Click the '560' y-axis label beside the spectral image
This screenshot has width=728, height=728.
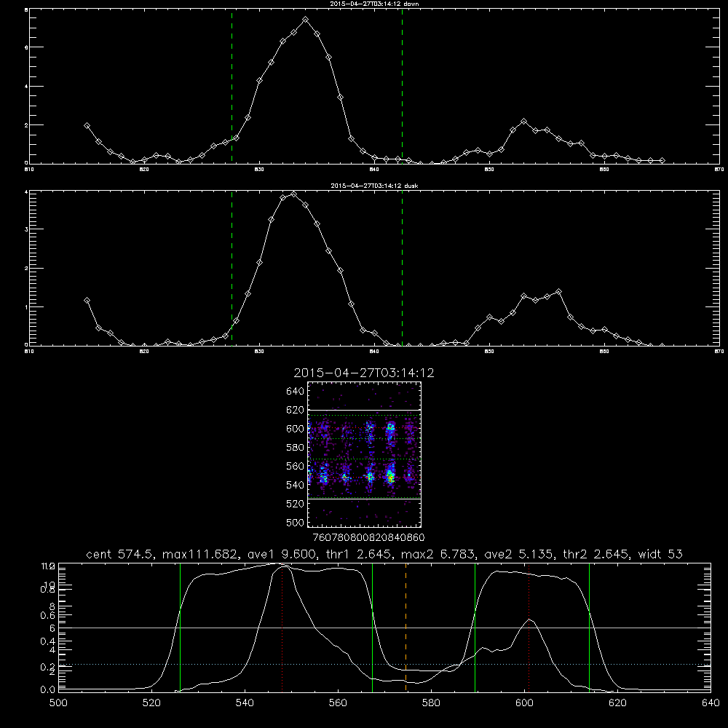(296, 466)
